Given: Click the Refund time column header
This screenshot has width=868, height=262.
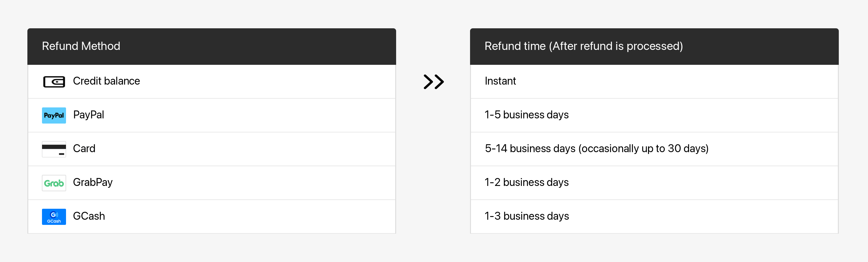Looking at the screenshot, I should (x=583, y=46).
